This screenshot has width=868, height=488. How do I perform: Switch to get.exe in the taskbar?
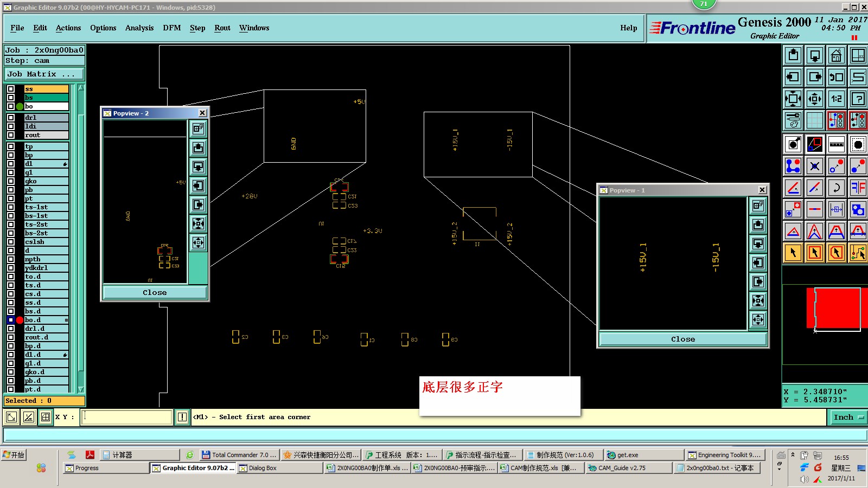[644, 455]
